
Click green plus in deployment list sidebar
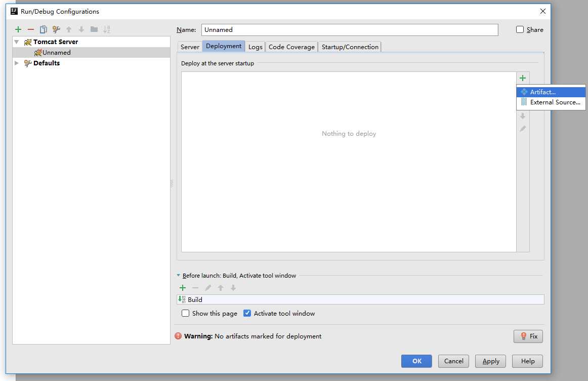point(523,78)
